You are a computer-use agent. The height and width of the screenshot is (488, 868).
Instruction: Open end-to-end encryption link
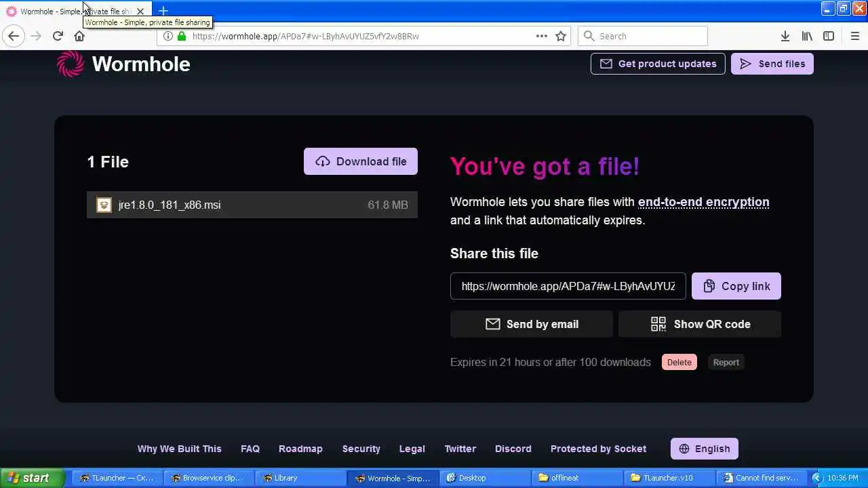(x=703, y=202)
